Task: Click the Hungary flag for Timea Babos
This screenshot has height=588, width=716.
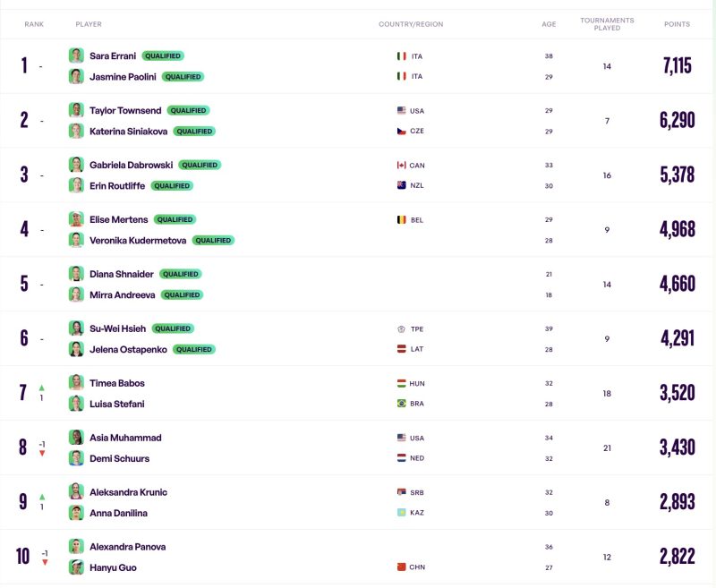Action: [x=401, y=383]
